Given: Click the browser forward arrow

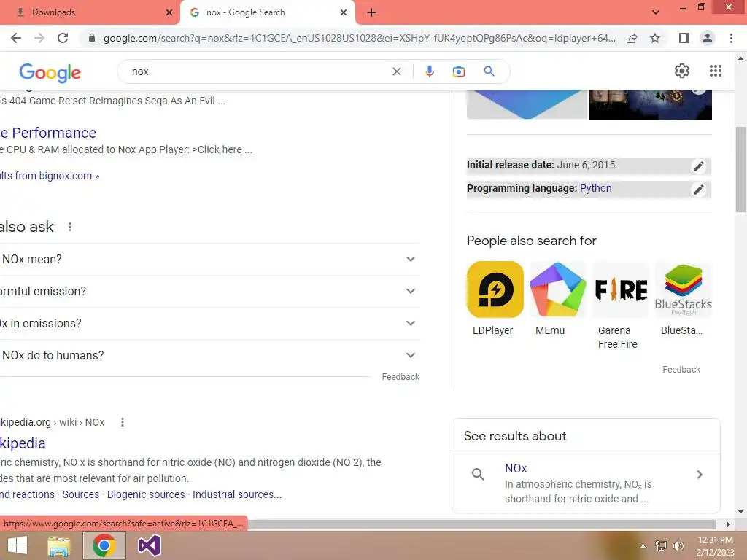Looking at the screenshot, I should pyautogui.click(x=39, y=38).
